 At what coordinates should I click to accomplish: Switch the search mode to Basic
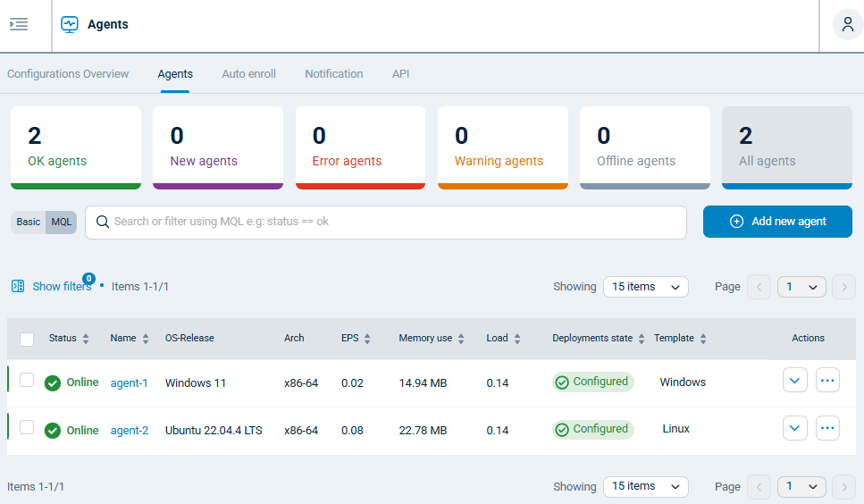tap(29, 222)
